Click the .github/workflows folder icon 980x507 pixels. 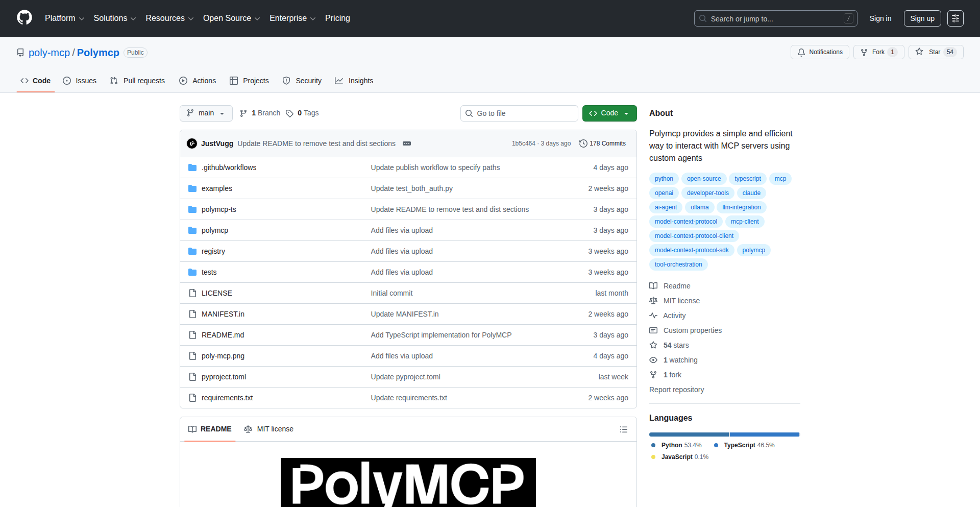(192, 167)
